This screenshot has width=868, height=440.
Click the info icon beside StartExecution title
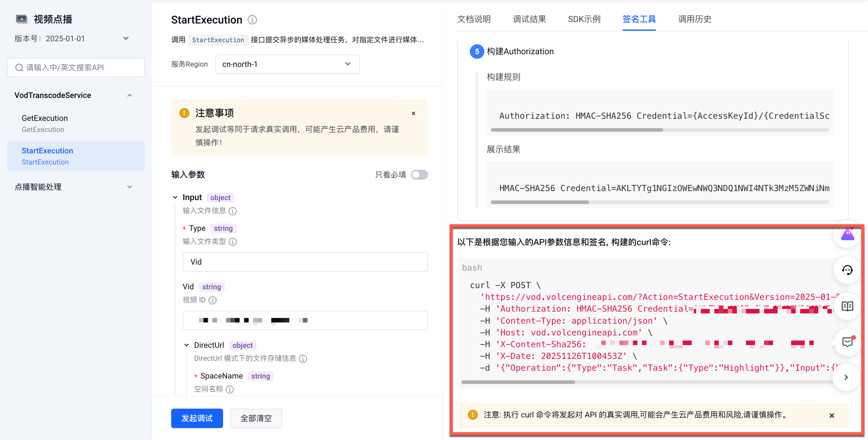(x=252, y=20)
